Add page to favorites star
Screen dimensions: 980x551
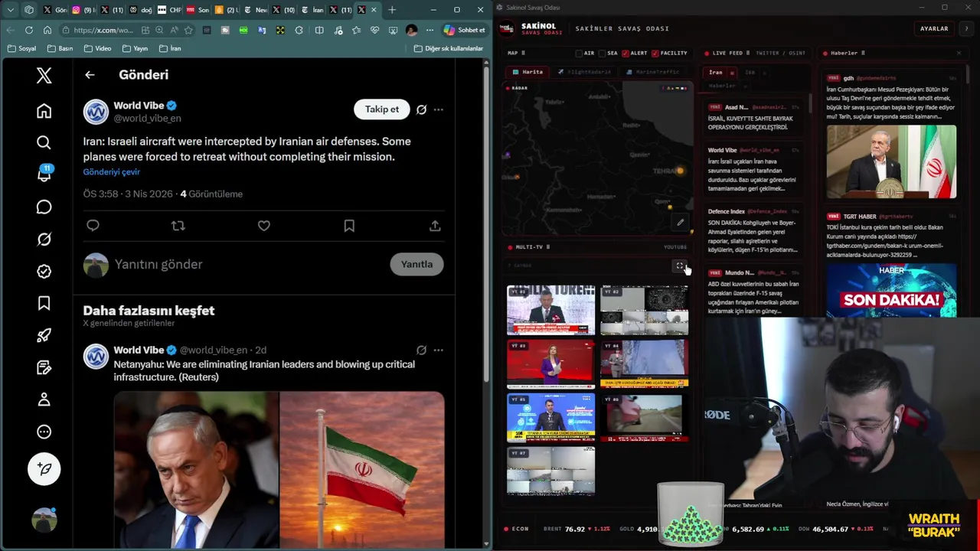point(188,30)
